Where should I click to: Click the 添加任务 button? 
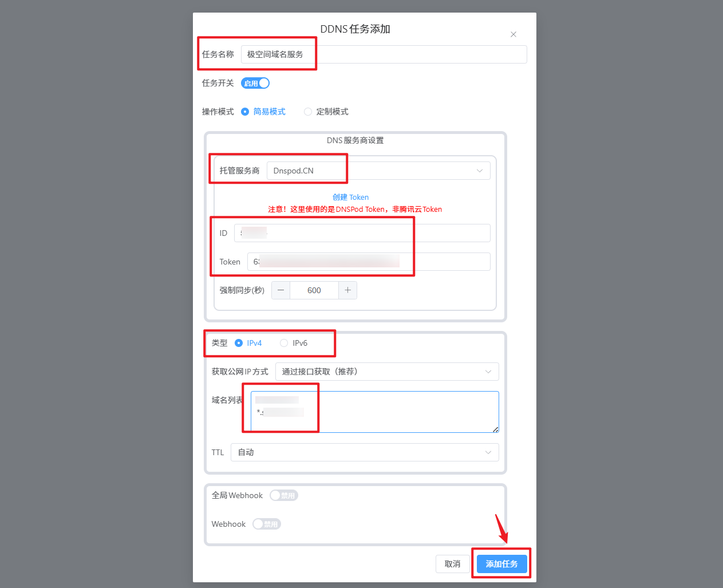point(502,564)
